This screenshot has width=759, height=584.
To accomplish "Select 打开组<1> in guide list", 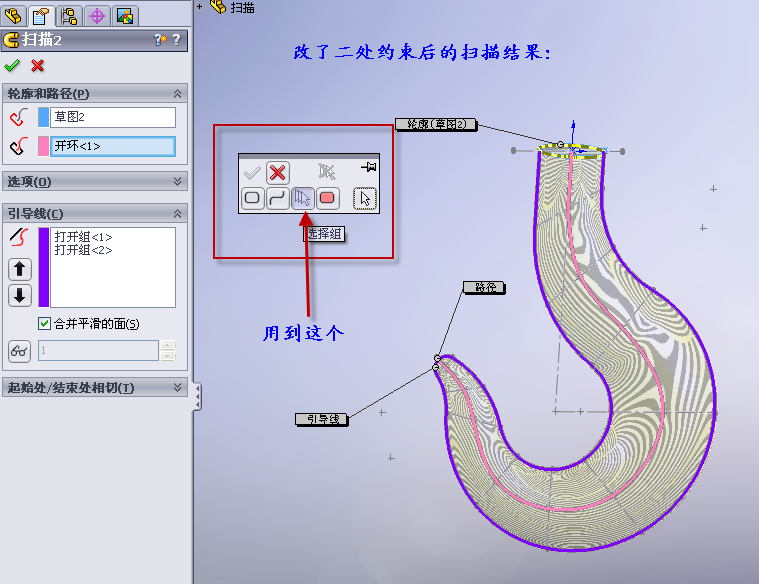I will tap(83, 237).
